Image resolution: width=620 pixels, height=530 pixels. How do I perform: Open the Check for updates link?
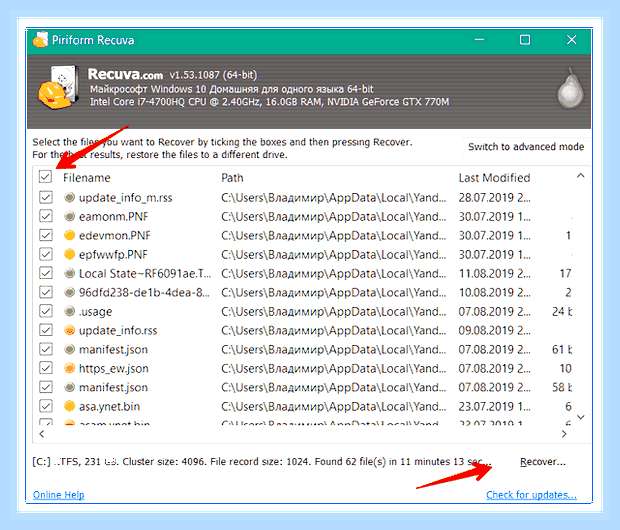[531, 495]
